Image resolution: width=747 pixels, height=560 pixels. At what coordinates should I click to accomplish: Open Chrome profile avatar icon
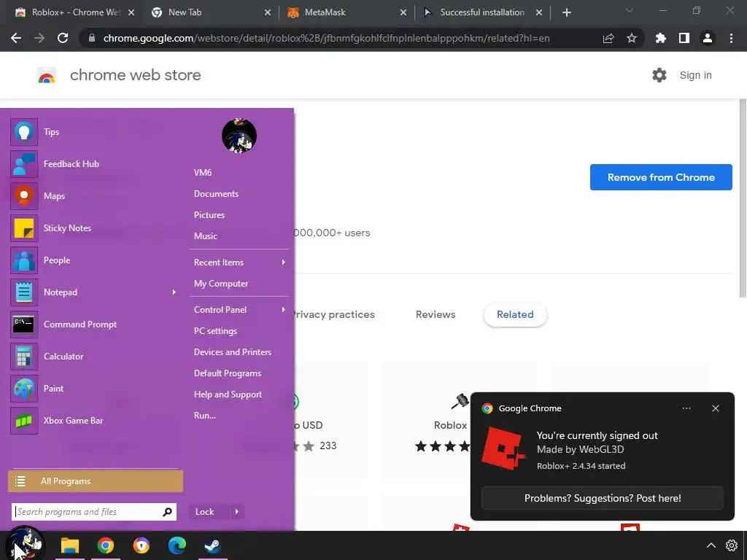pos(708,38)
